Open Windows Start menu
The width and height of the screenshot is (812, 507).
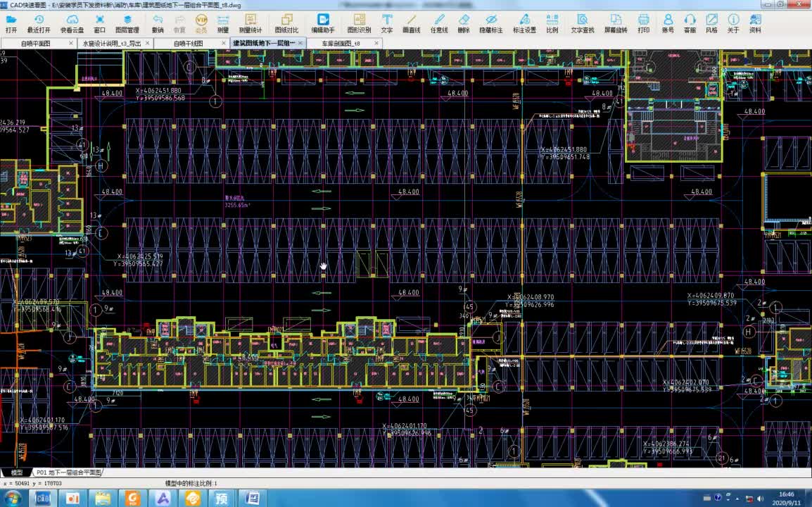[x=13, y=498]
